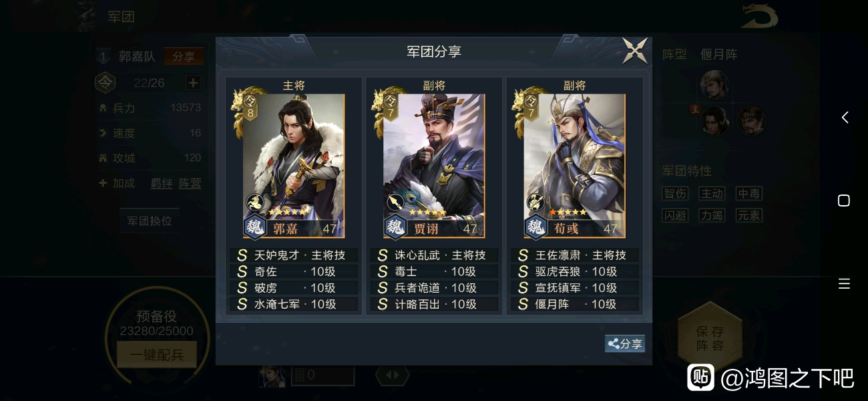The width and height of the screenshot is (868, 401).
Task: Select the 偃月阵 formation skill row
Action: pos(575,304)
